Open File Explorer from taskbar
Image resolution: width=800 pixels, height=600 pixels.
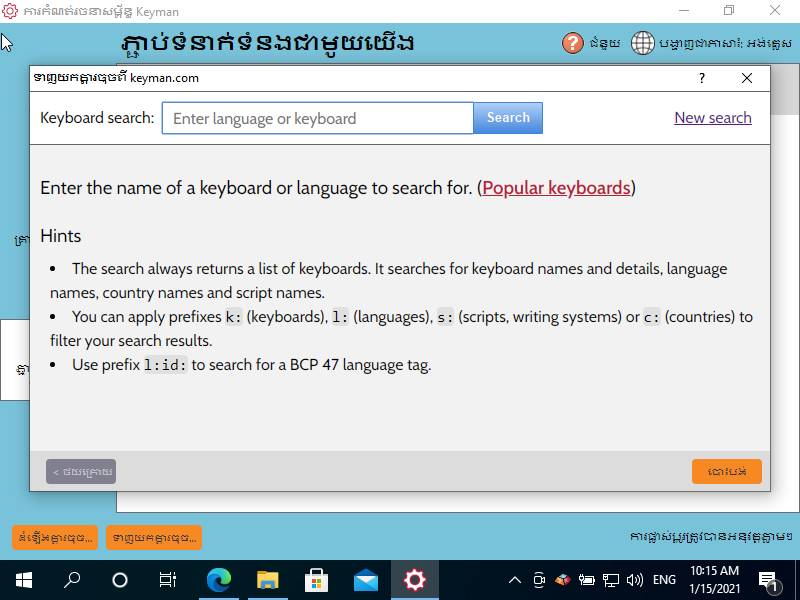click(x=268, y=580)
